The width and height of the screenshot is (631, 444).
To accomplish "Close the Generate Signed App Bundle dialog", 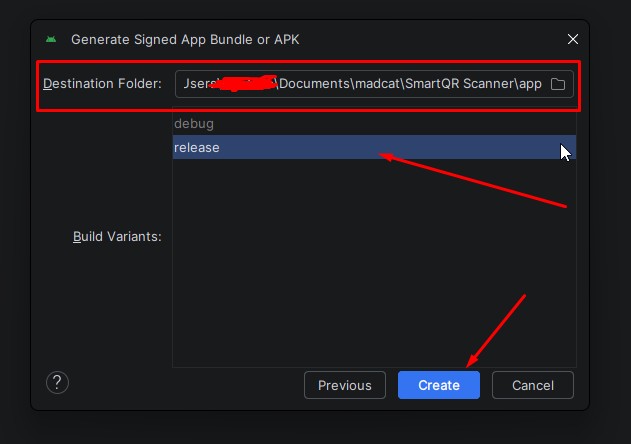I will [573, 39].
